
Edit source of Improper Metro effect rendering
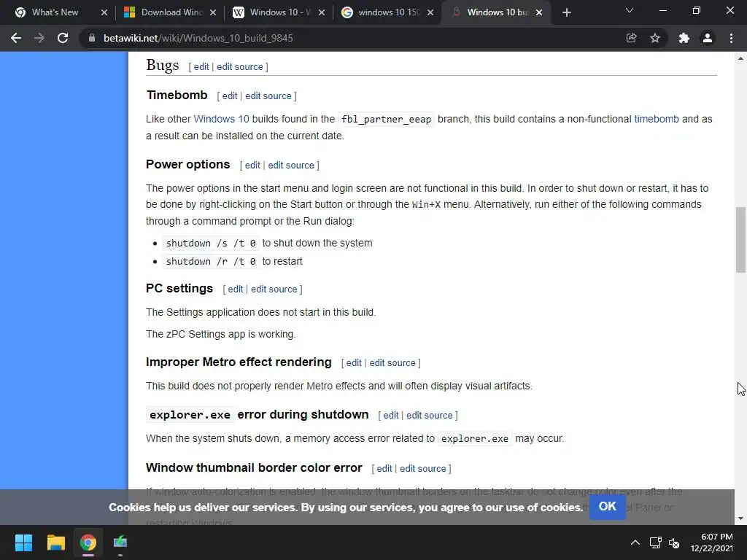pyautogui.click(x=392, y=363)
